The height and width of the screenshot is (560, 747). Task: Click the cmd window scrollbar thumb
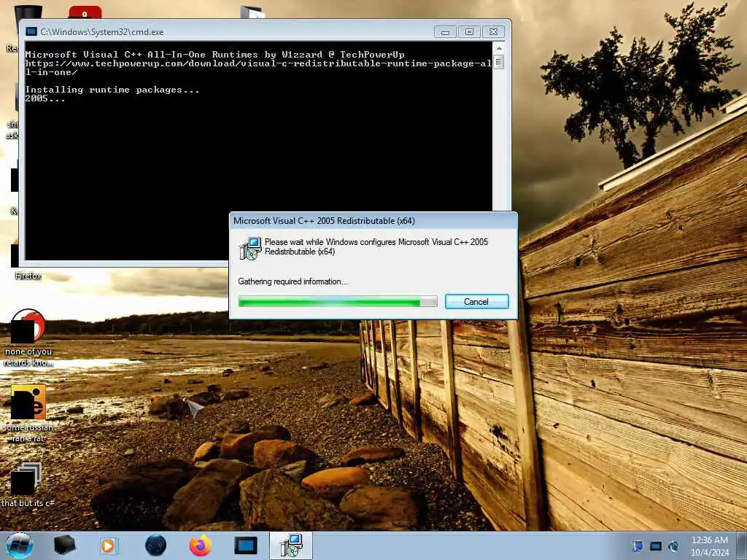click(499, 62)
